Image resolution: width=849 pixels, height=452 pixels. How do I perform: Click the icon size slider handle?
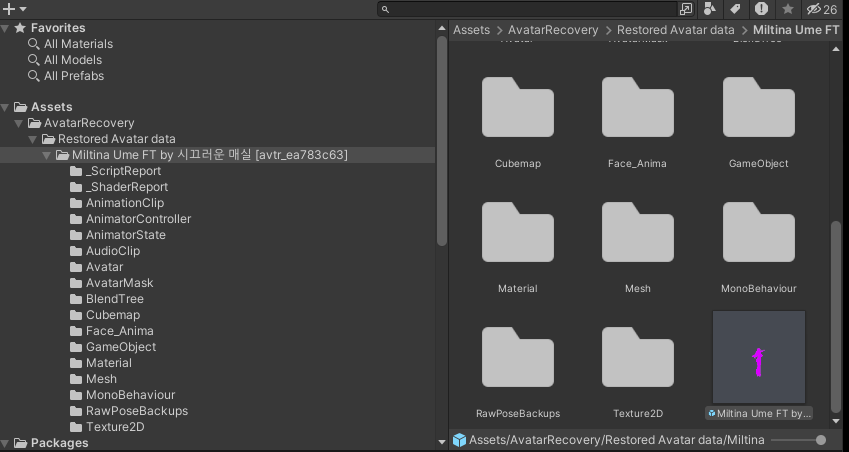[821, 440]
